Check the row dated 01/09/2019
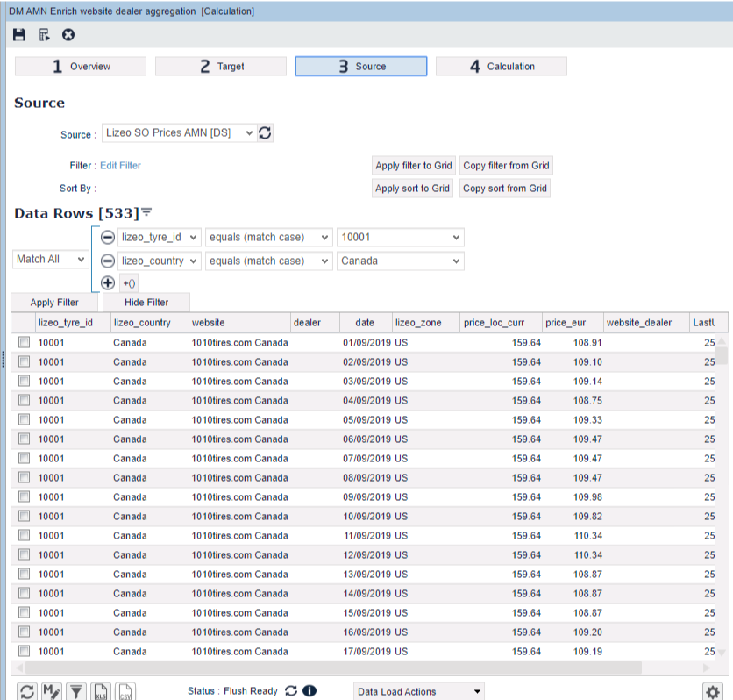This screenshot has height=700, width=733. click(x=25, y=343)
